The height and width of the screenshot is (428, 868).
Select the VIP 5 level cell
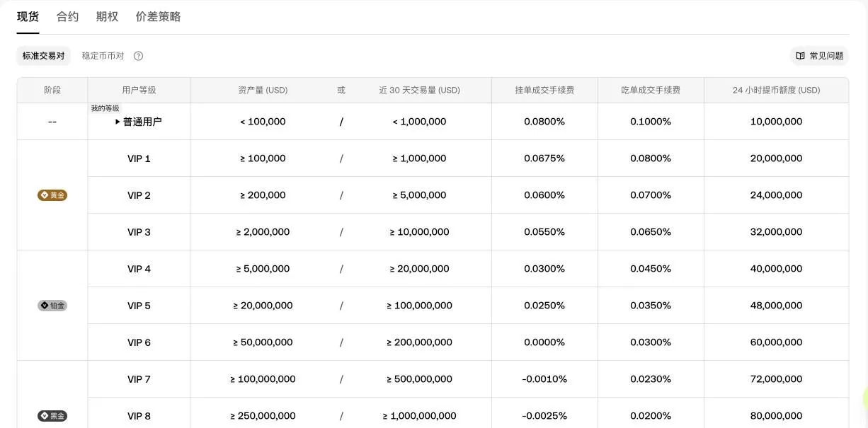click(x=139, y=306)
